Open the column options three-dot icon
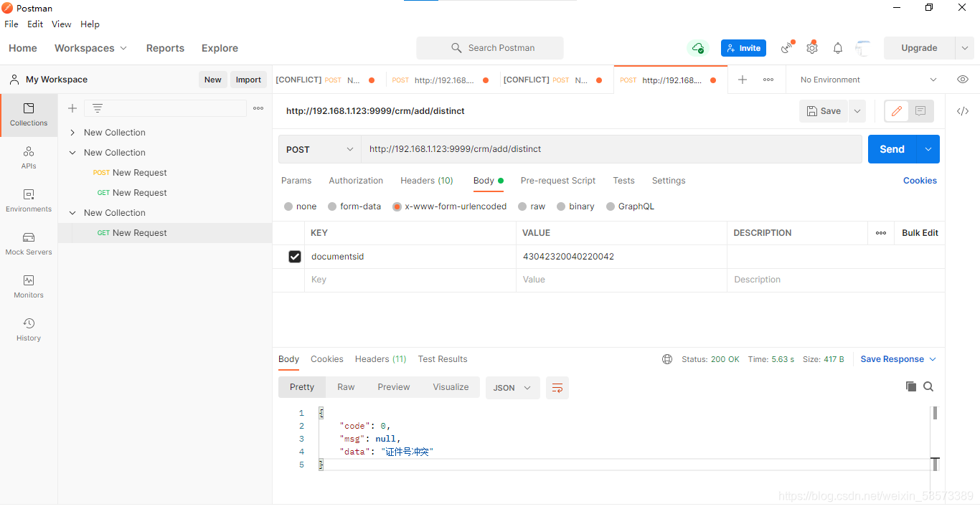Screen dimensions: 980x509 coord(881,233)
